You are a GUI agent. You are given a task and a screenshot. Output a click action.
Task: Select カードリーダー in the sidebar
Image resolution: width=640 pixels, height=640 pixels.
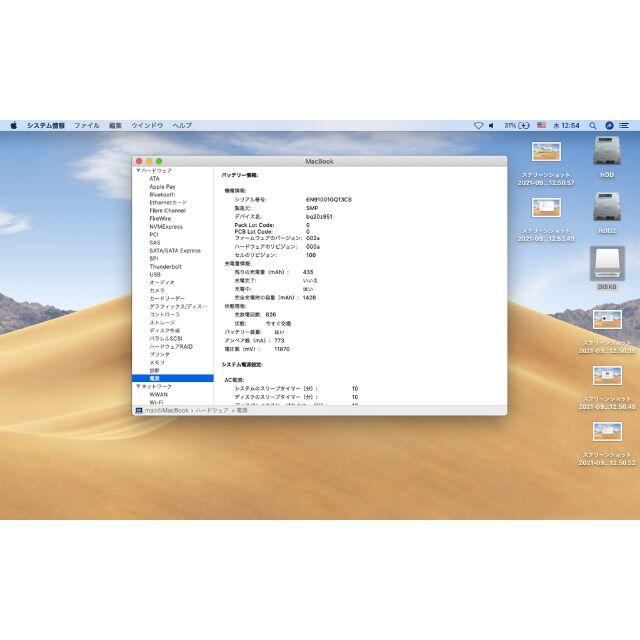pyautogui.click(x=167, y=298)
